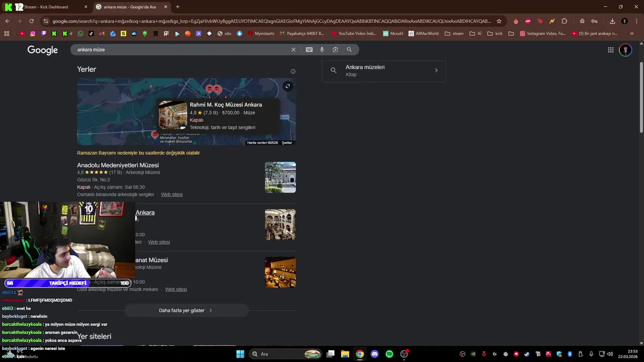
Task: Click inside the Google search field
Action: tap(181, 50)
